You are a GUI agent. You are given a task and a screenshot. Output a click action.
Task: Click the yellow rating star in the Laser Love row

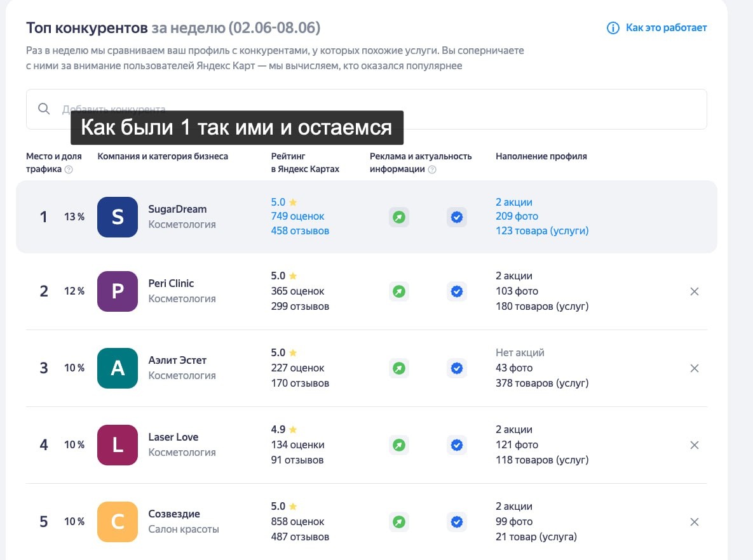pos(293,429)
